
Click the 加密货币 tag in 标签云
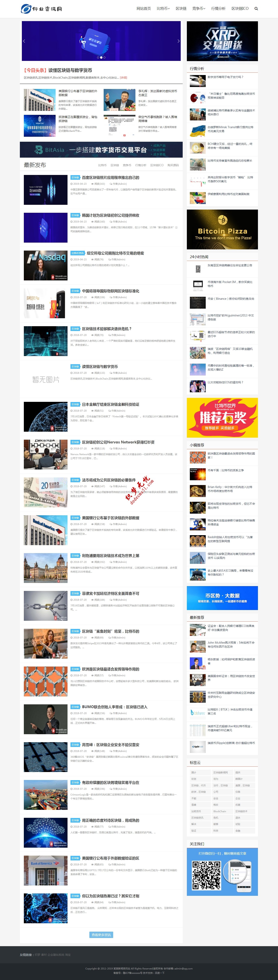[196, 811]
